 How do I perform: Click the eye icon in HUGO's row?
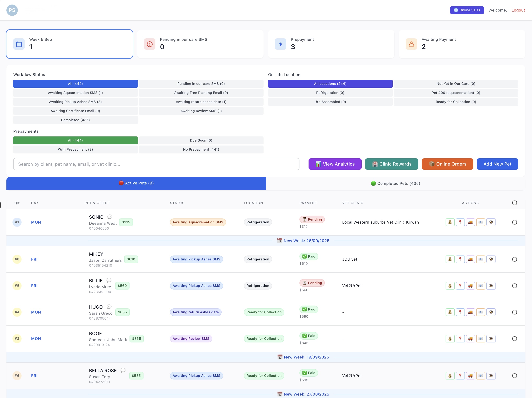[x=491, y=312]
